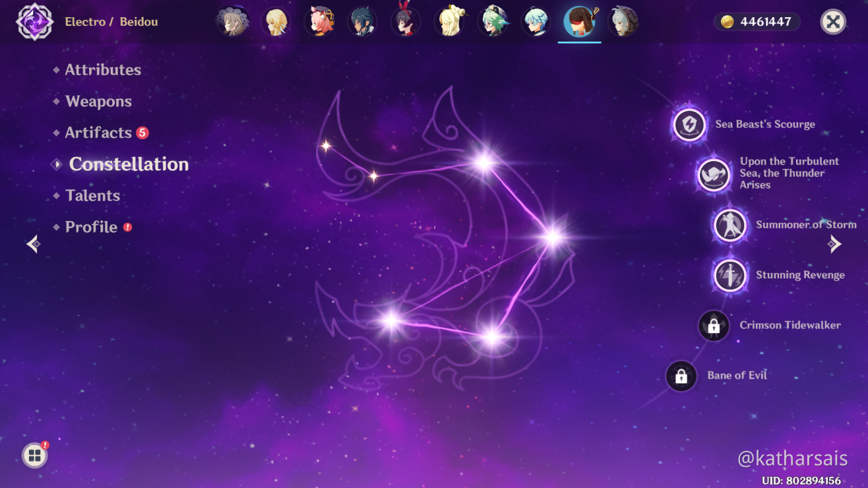The width and height of the screenshot is (868, 488).
Task: Switch to Lisa's portrait with the witch hat
Action: tap(232, 22)
